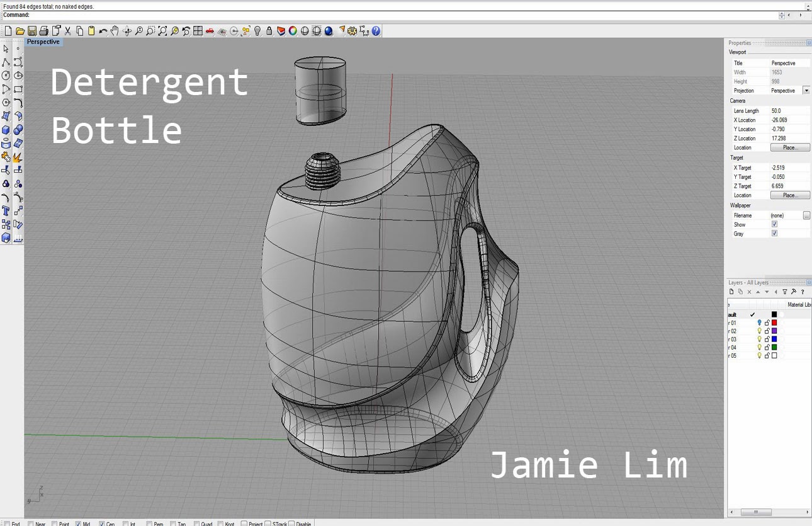Viewport: 812px width, 526px height.
Task: Browse wallpaper filename with ellipsis button
Action: click(x=806, y=215)
